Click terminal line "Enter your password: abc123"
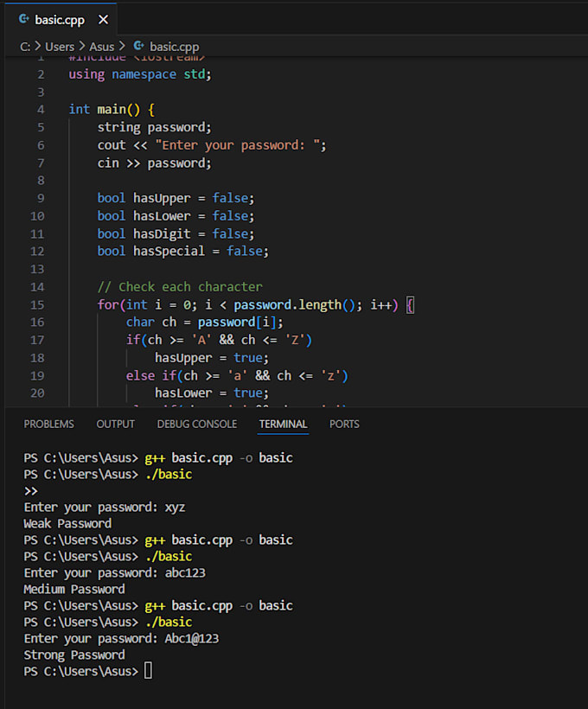The image size is (588, 709). [114, 573]
